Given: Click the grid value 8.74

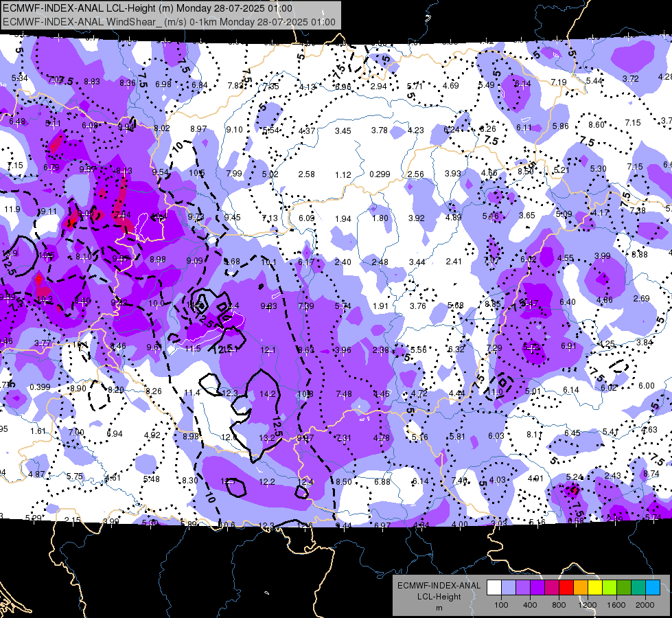Looking at the screenshot, I should point(651,474).
